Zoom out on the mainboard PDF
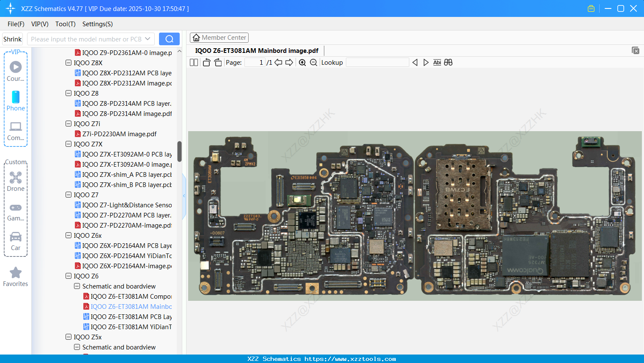 coord(313,62)
